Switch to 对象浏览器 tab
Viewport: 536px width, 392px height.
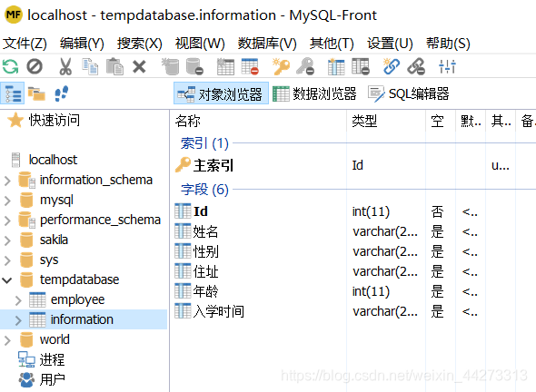coord(221,93)
